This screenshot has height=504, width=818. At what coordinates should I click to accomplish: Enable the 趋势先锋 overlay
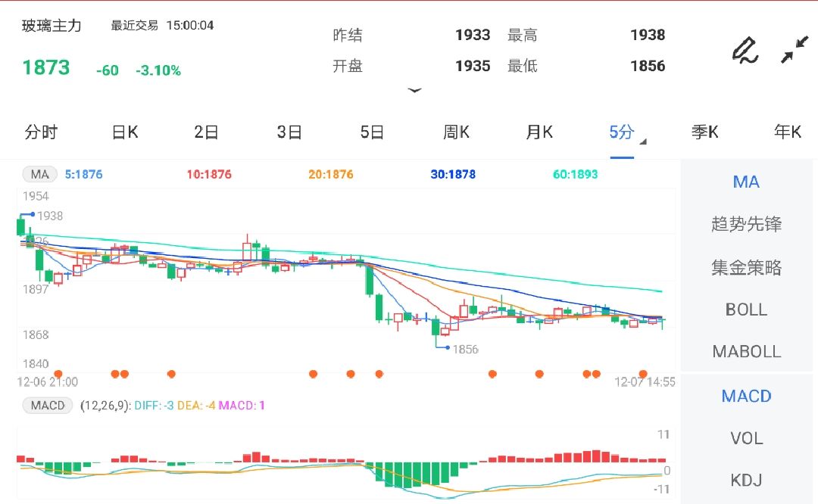745,224
